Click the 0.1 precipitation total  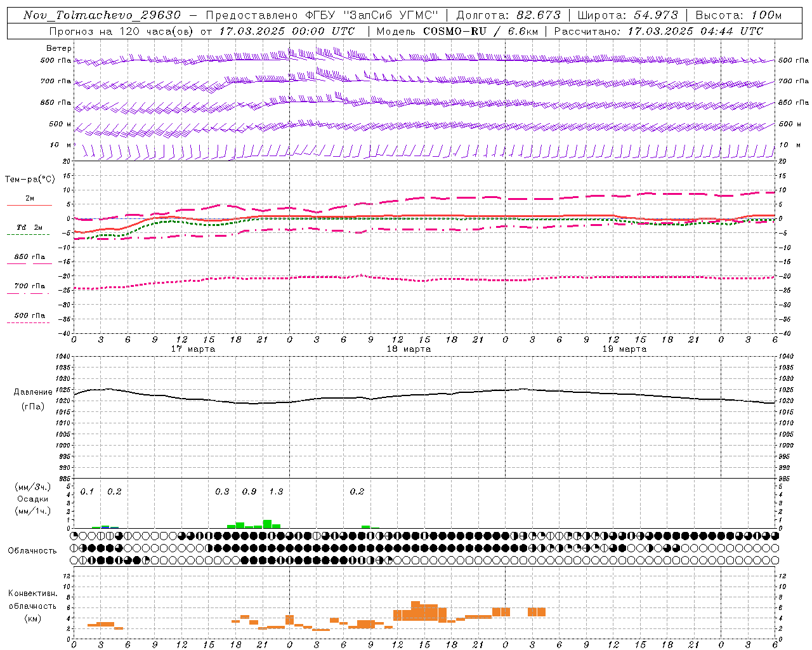point(87,492)
